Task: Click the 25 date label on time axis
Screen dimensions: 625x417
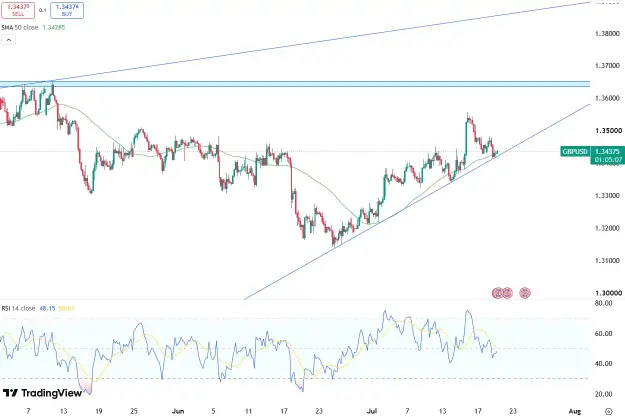Action: point(134,411)
